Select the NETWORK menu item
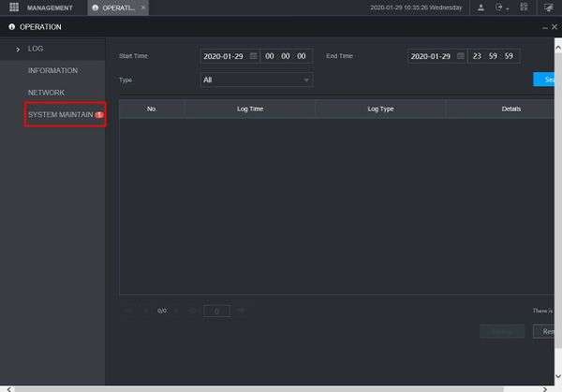The height and width of the screenshot is (392, 562). click(46, 93)
